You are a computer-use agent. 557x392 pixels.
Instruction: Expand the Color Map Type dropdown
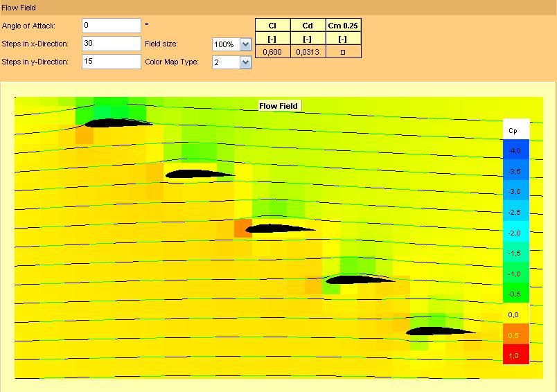[x=245, y=62]
